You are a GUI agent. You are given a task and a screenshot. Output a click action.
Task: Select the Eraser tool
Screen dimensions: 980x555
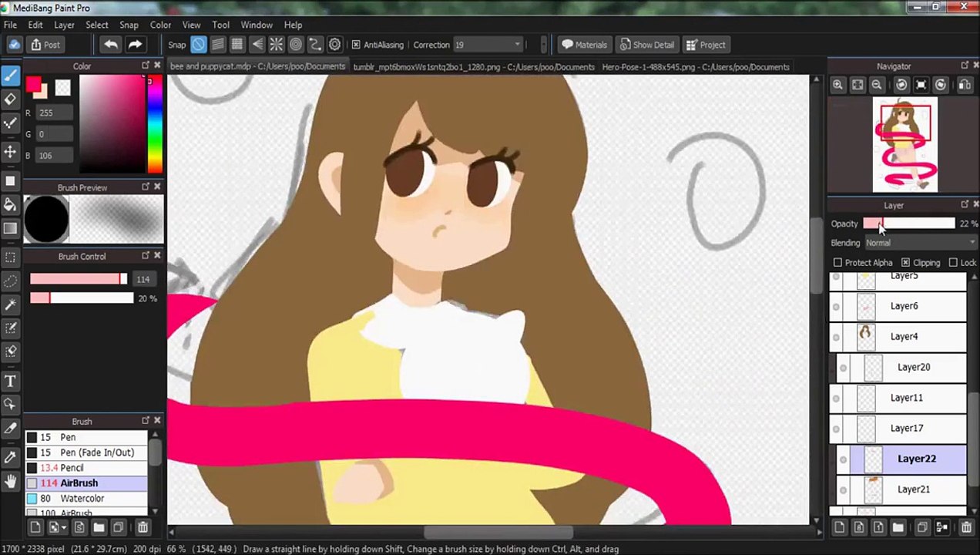tap(10, 99)
